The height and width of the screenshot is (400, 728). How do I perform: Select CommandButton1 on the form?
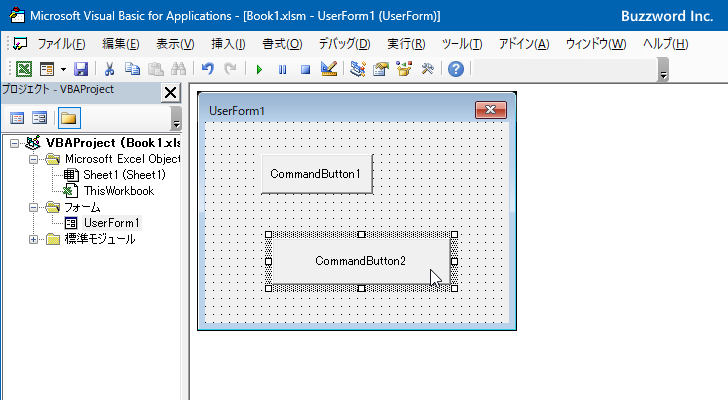[x=317, y=174]
